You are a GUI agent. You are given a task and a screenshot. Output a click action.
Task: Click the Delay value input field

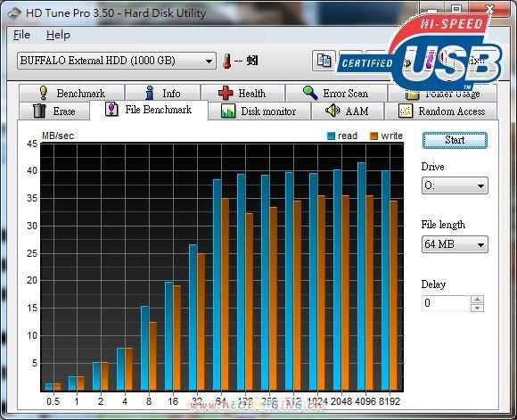click(445, 303)
